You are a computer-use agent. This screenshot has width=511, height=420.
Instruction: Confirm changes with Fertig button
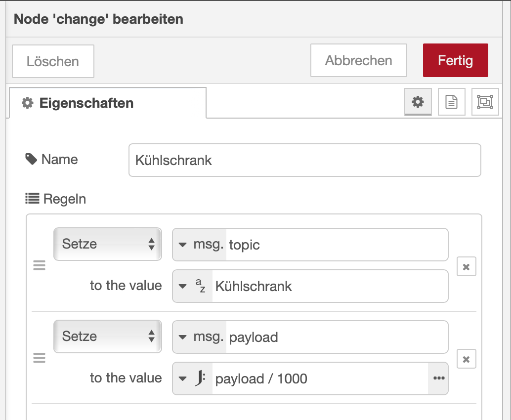pos(455,61)
